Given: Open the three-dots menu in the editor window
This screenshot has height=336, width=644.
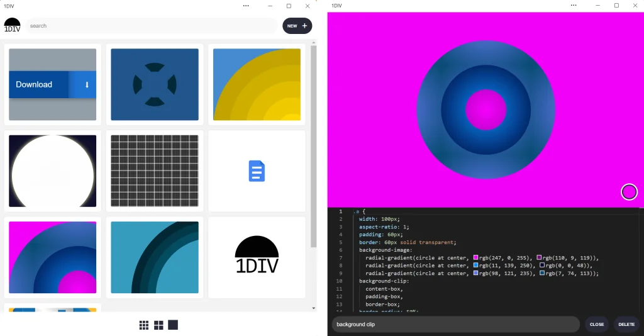Looking at the screenshot, I should (574, 6).
